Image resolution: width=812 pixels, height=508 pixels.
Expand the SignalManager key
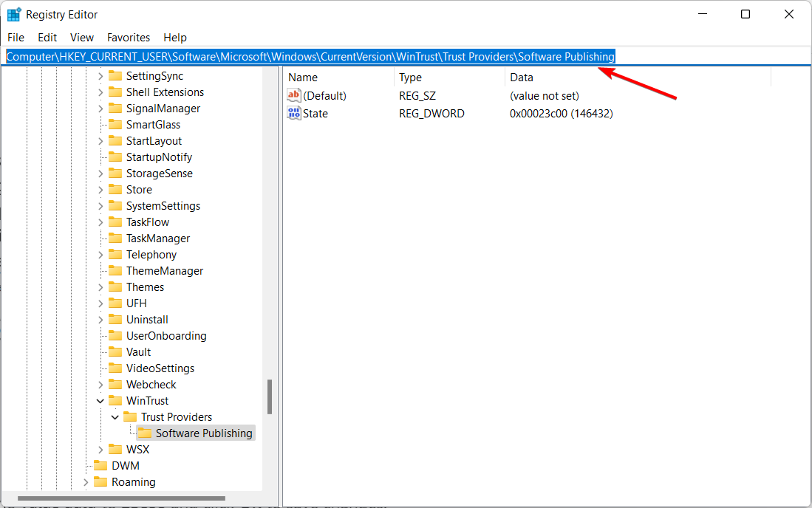[100, 108]
